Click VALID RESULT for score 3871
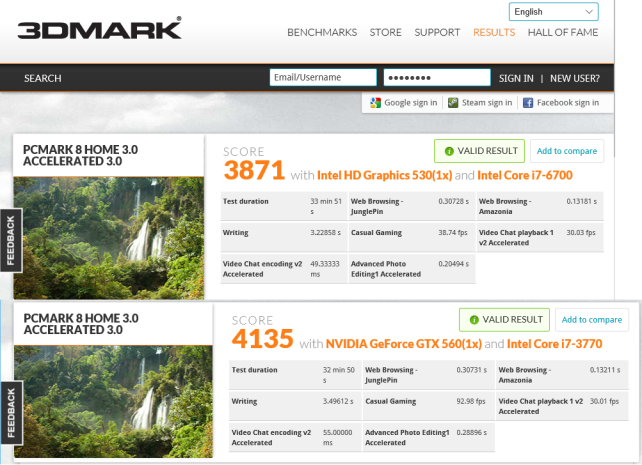The image size is (642, 465). point(479,151)
